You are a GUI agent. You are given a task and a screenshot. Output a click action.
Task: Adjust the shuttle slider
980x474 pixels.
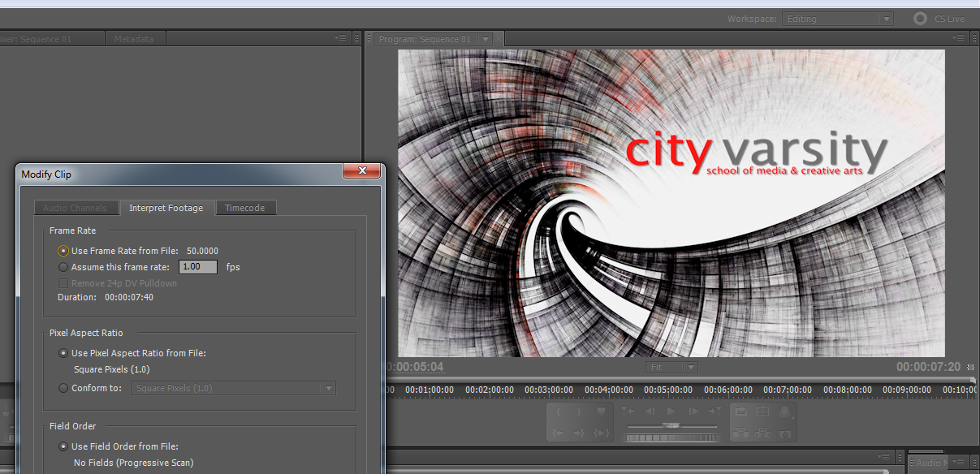671,425
